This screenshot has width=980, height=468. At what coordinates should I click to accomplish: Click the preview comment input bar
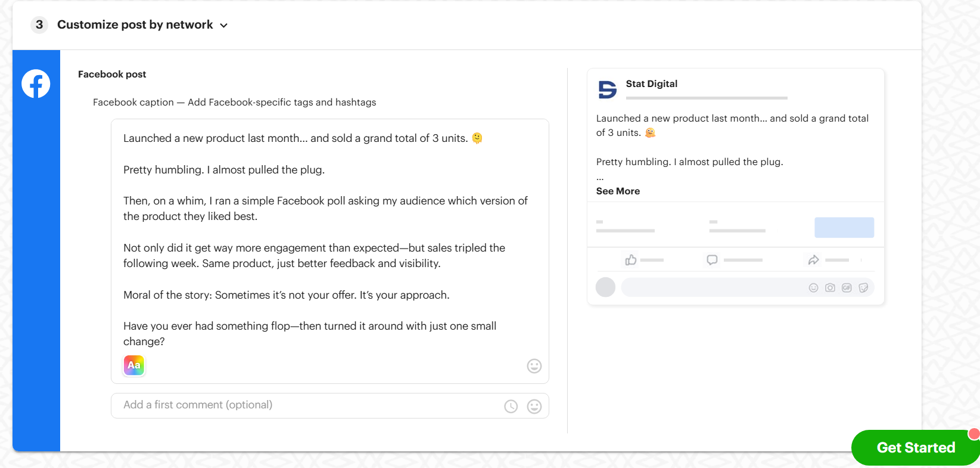click(x=748, y=287)
